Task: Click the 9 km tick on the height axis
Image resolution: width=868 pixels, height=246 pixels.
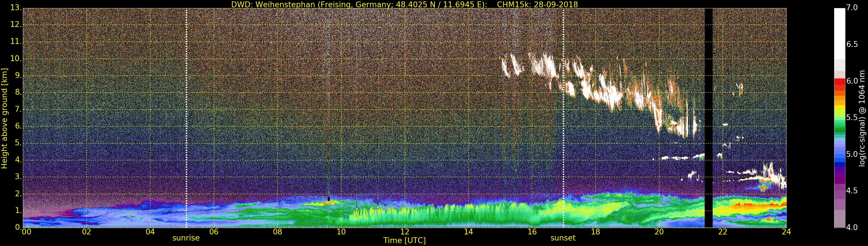Action: tap(19, 75)
